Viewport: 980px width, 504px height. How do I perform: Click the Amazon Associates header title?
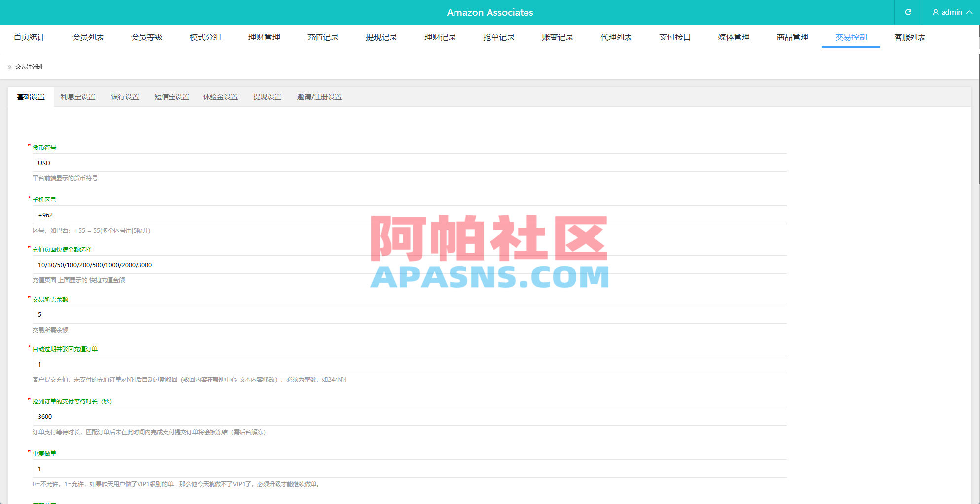point(490,12)
